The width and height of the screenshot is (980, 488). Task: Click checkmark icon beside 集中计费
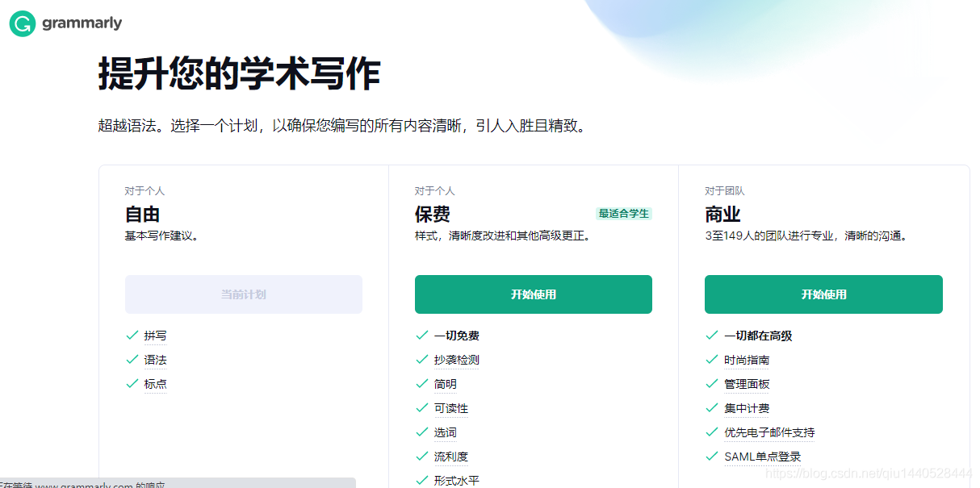tap(711, 407)
